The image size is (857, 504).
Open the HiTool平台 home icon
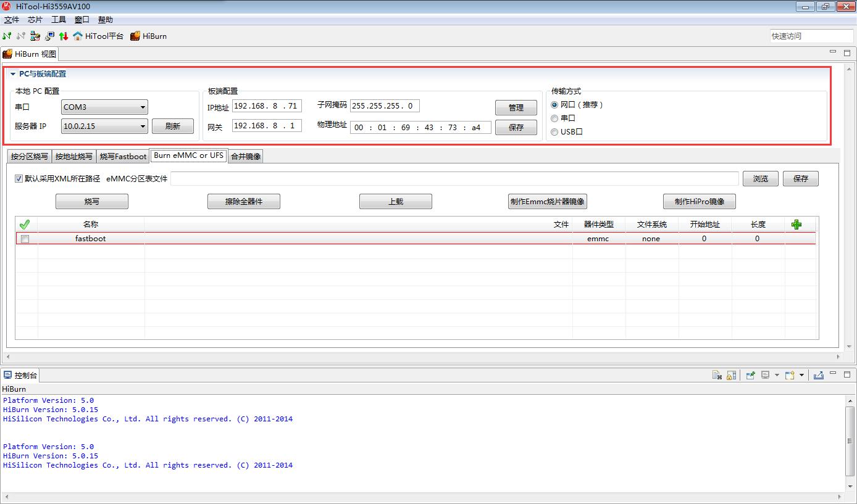(78, 36)
